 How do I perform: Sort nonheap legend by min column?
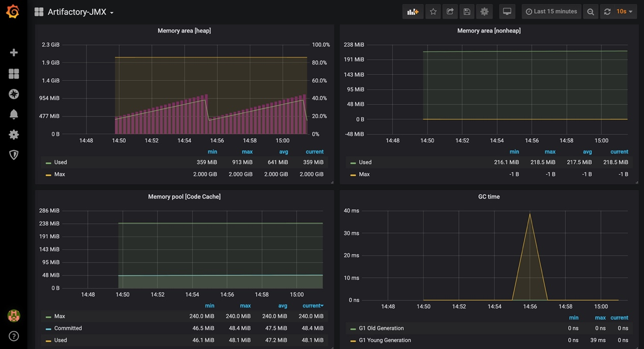[514, 152]
